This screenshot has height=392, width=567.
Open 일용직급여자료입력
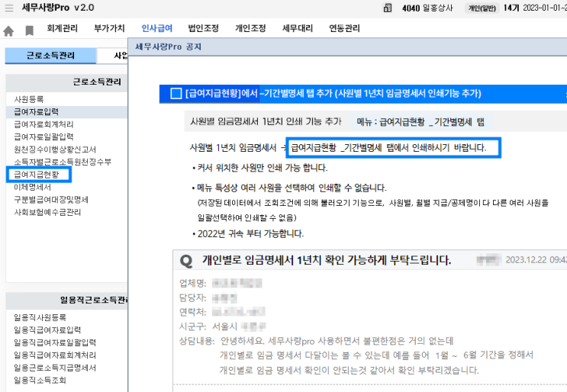[x=47, y=330]
